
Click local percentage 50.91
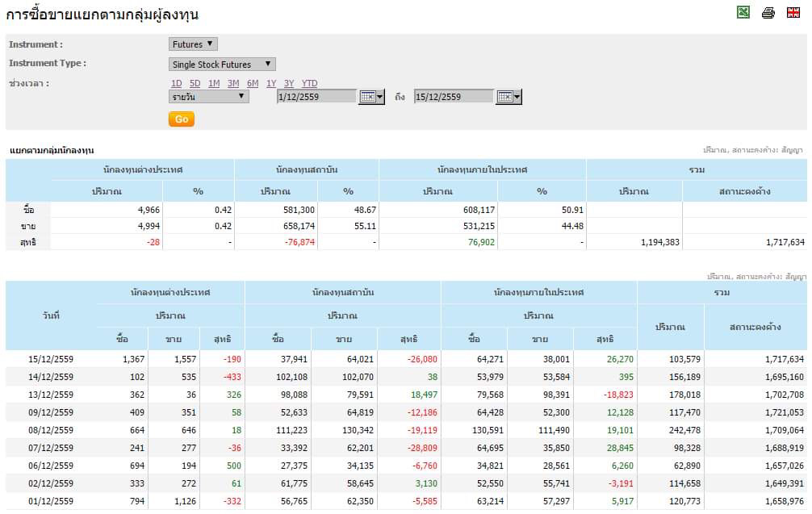pyautogui.click(x=572, y=210)
